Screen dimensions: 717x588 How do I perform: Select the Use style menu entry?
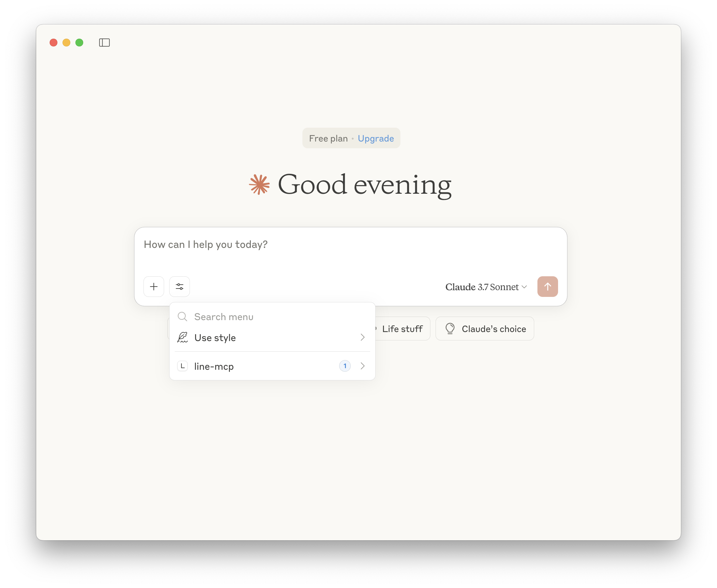272,337
